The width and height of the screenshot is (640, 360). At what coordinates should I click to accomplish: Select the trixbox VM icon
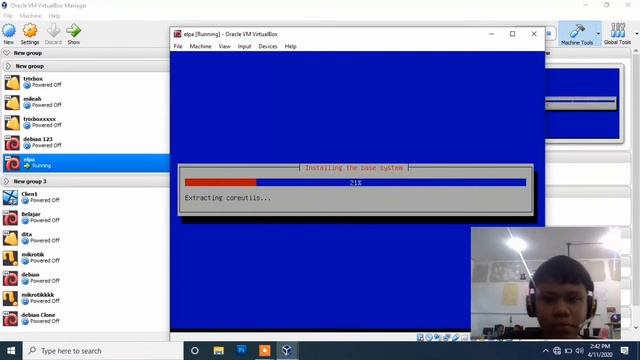click(12, 82)
